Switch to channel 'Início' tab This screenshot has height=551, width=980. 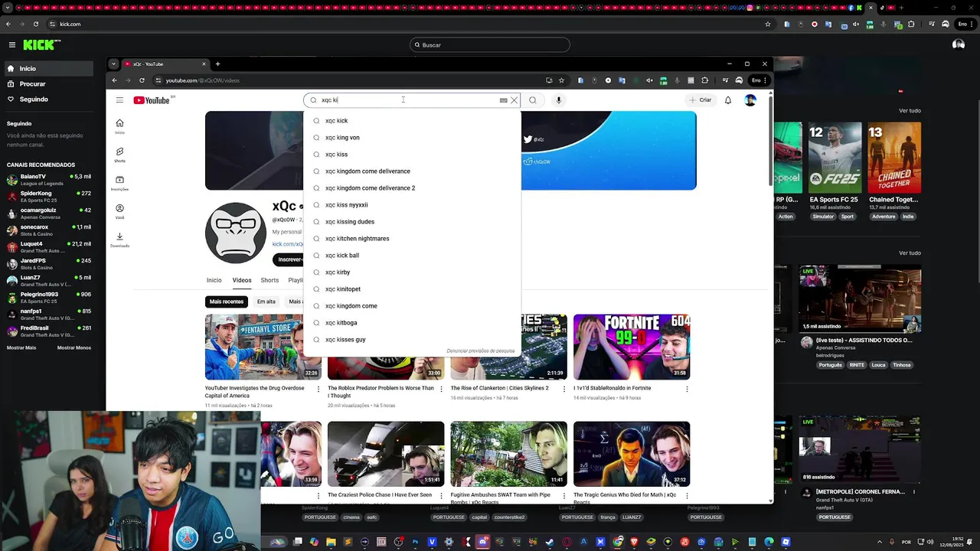[214, 280]
